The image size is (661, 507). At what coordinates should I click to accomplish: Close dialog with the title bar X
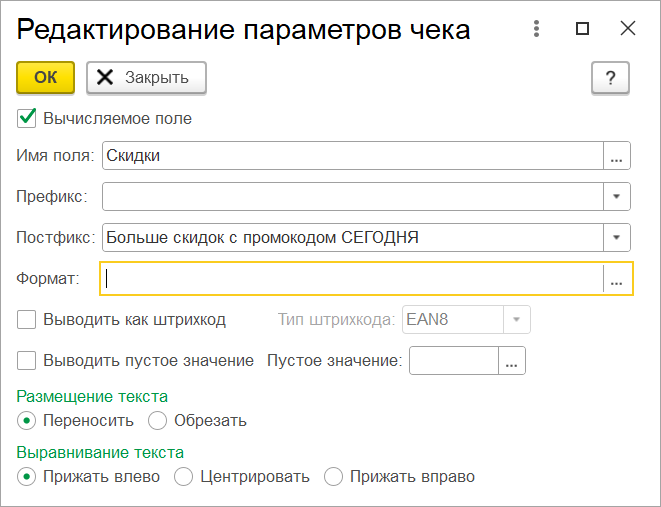click(628, 29)
